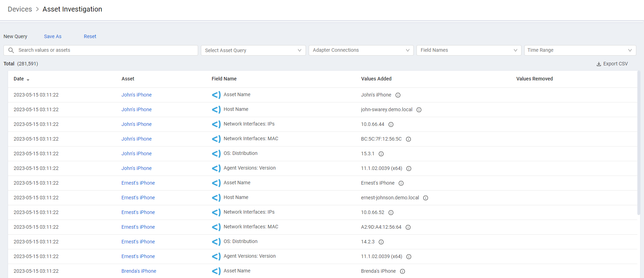Click info icon beside BC:5C:7F:12:56:5C
Screen dimensions: 644x278
coord(408,139)
